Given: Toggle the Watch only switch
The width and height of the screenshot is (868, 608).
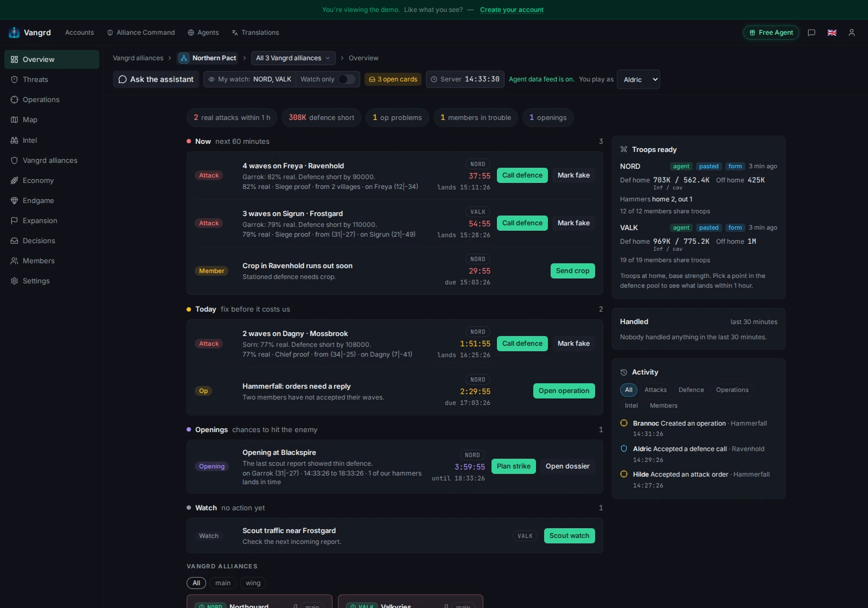Looking at the screenshot, I should 346,79.
